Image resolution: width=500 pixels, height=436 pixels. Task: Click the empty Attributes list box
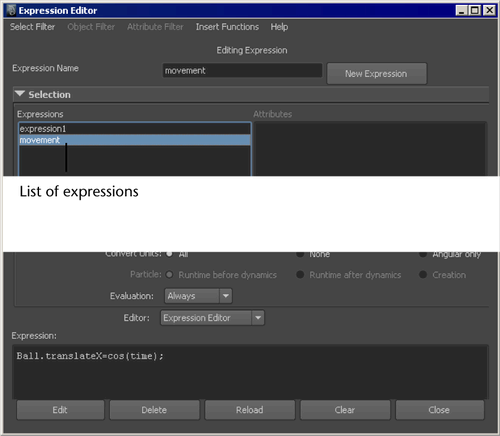click(370, 149)
